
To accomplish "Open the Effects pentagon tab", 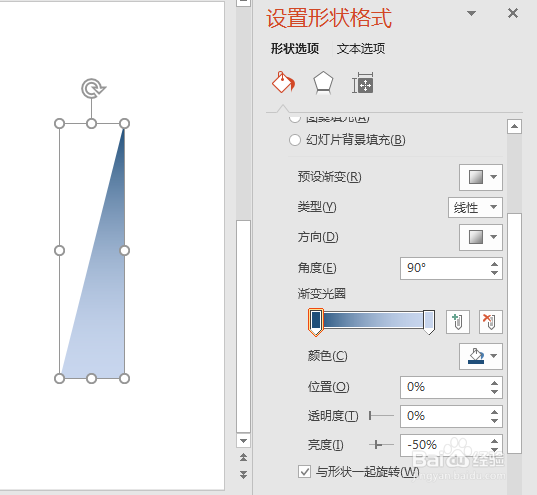I will (x=323, y=83).
